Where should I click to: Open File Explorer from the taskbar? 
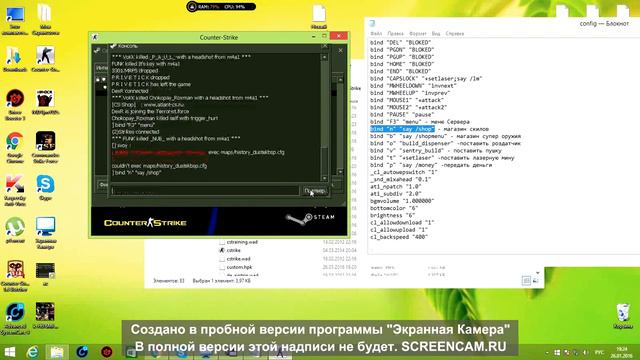pos(57,352)
